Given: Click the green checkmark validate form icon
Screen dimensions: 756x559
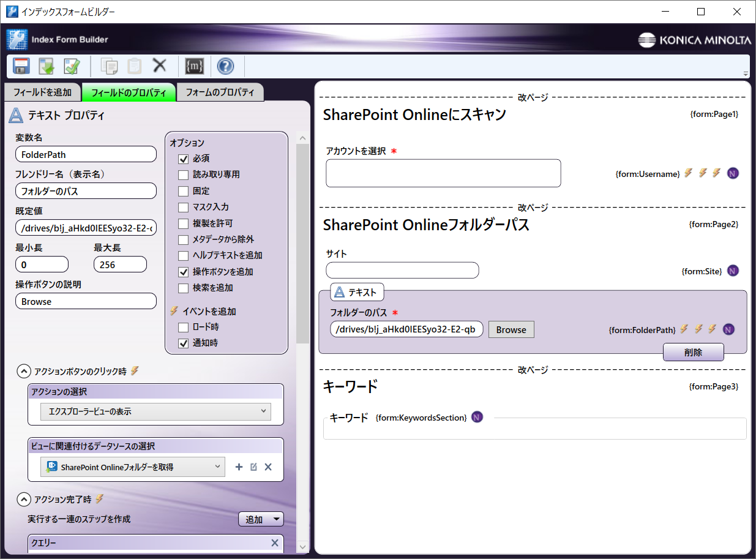Looking at the screenshot, I should click(x=72, y=66).
